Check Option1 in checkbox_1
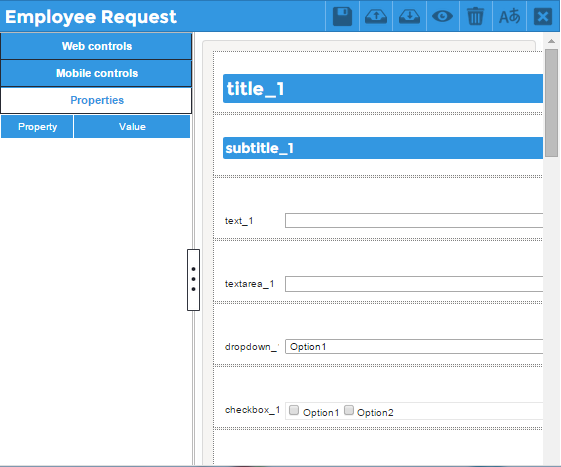This screenshot has width=561, height=467. tap(294, 410)
